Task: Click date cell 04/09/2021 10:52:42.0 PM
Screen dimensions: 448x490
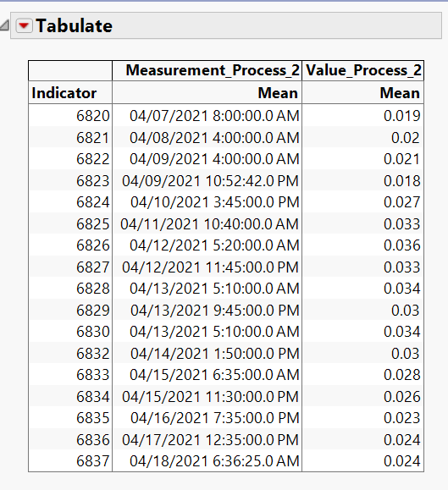Action: click(x=211, y=181)
